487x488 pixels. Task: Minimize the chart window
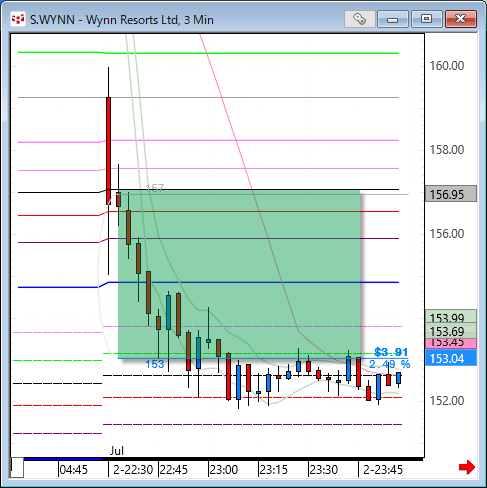(x=393, y=19)
